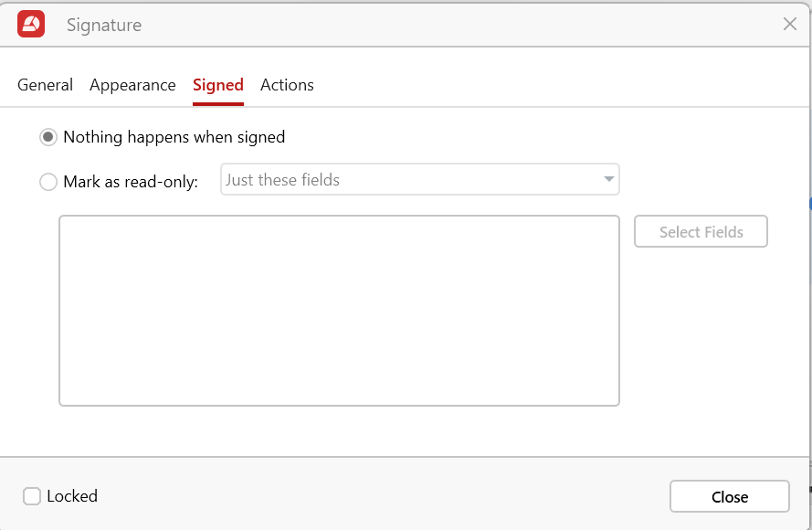Click the Mark as read-only label text
Viewport: 812px width, 530px height.
click(131, 182)
